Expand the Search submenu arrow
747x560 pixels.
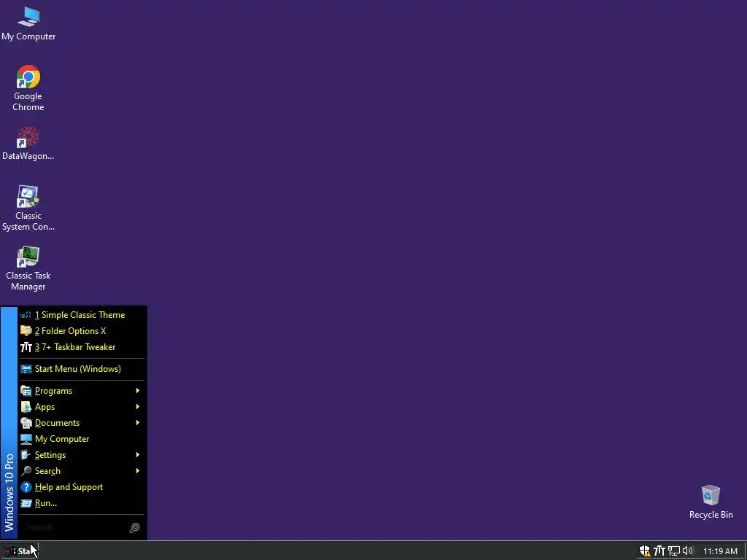click(138, 471)
